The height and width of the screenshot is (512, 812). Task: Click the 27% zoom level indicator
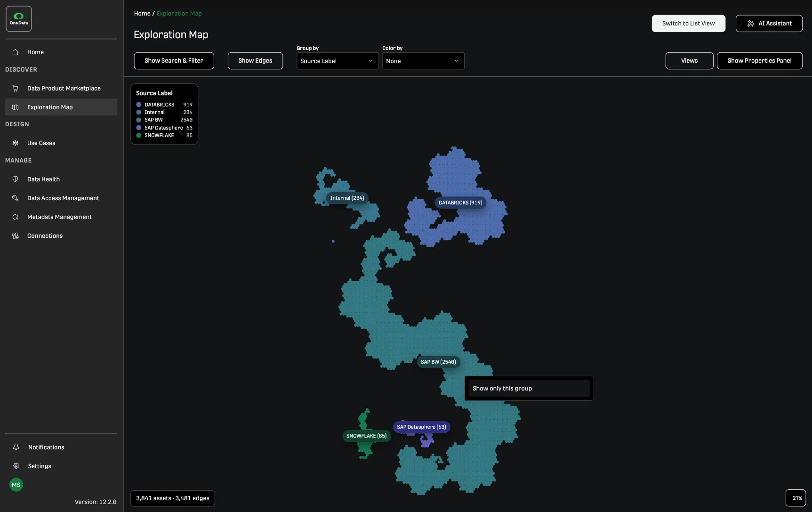coord(796,498)
